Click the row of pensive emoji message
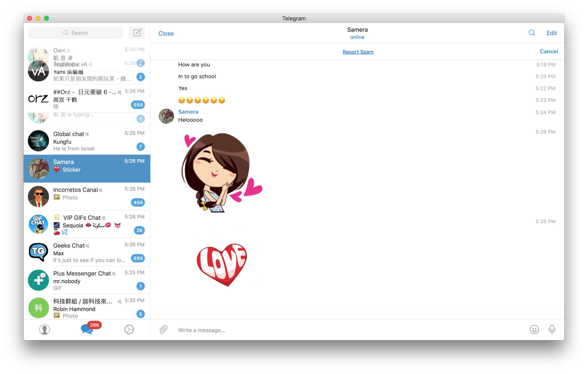 (x=202, y=100)
